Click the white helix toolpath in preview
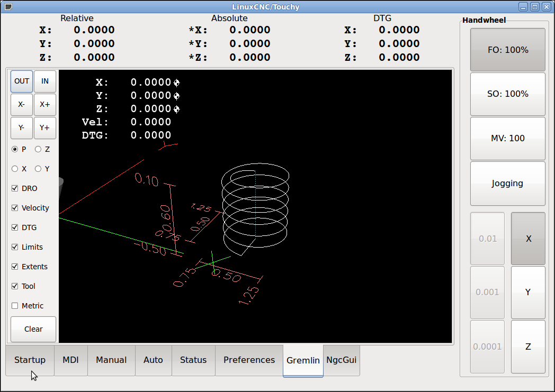 coord(255,208)
